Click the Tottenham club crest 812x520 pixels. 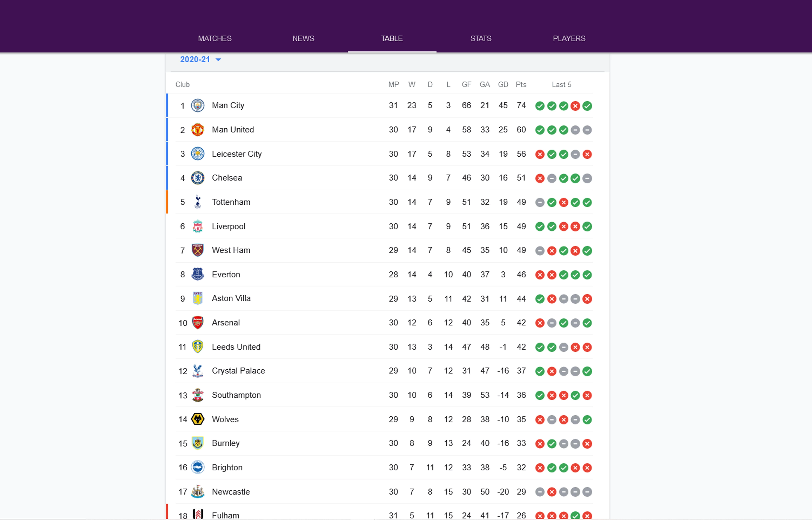tap(197, 202)
